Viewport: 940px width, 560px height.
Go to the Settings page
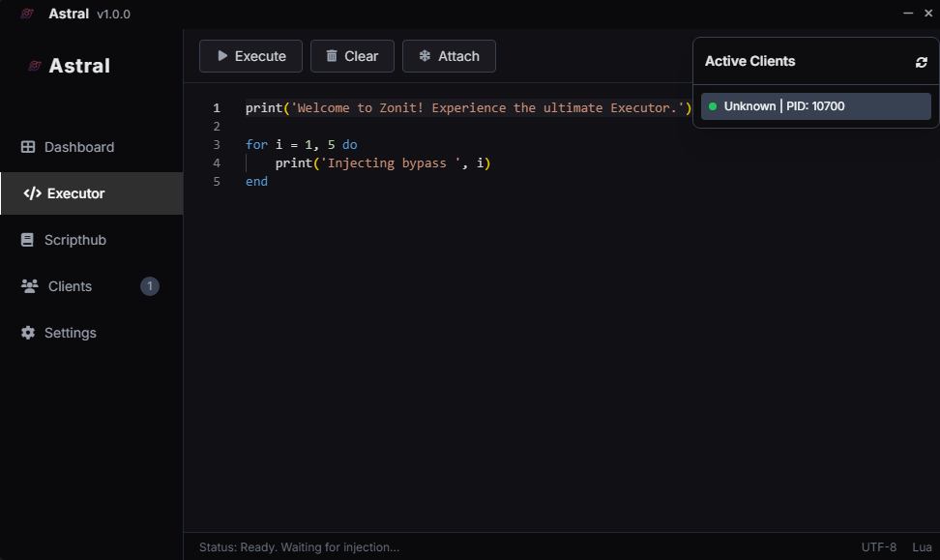click(x=70, y=333)
